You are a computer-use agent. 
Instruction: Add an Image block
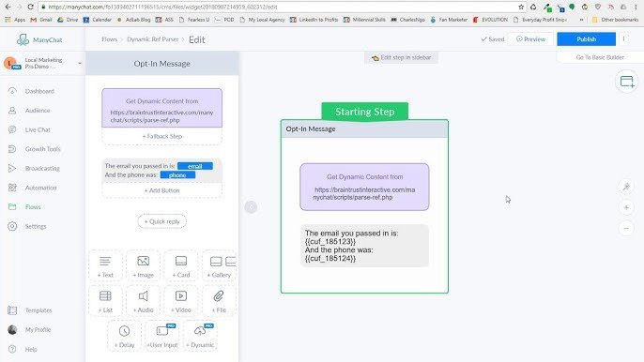pos(143,266)
